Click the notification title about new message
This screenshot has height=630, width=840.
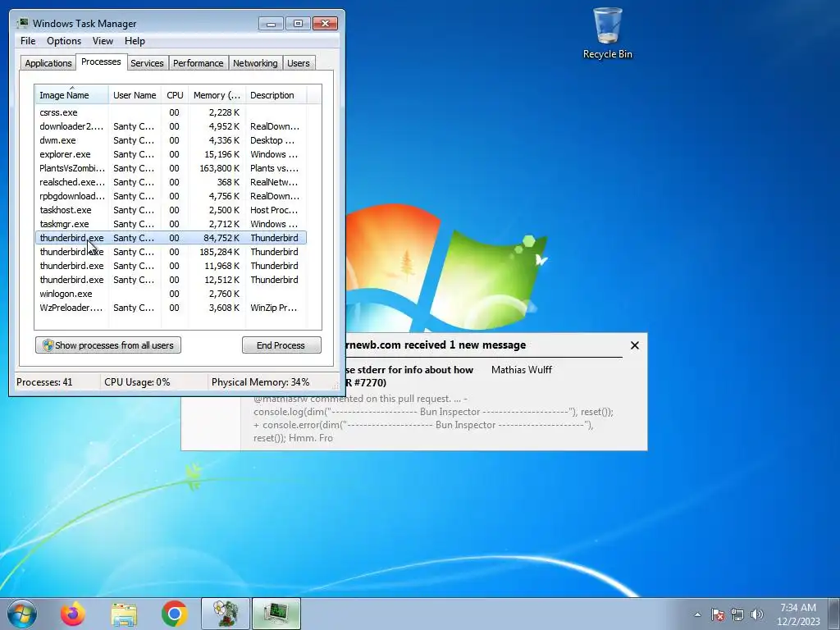tap(436, 345)
